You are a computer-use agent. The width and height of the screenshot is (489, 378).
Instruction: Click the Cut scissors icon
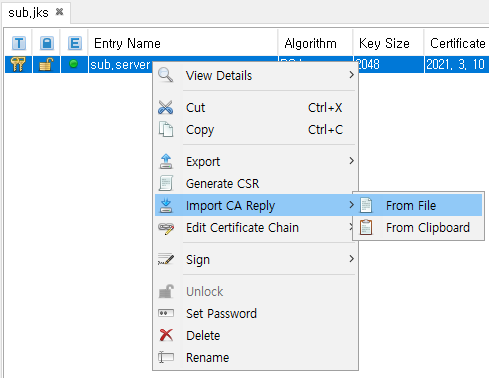click(x=166, y=107)
